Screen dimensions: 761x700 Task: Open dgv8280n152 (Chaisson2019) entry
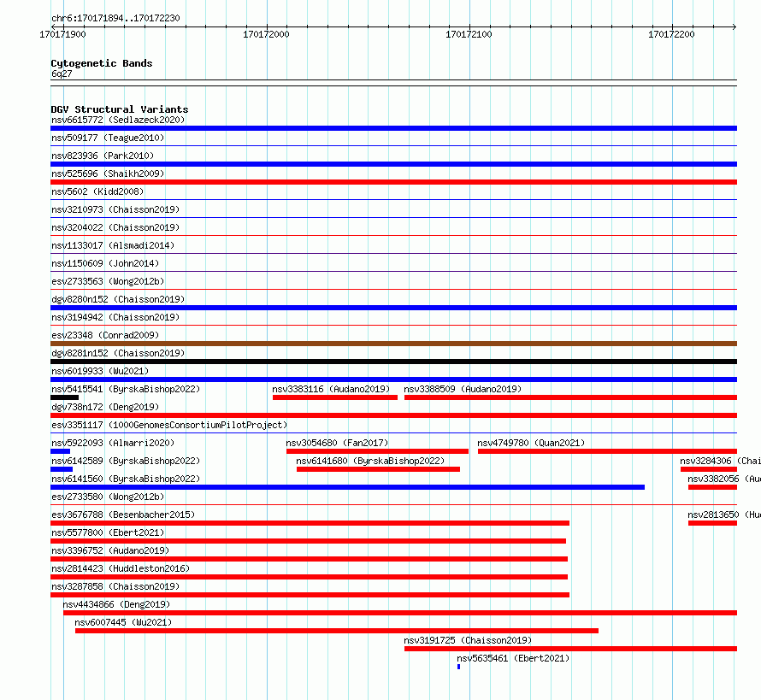click(x=118, y=299)
